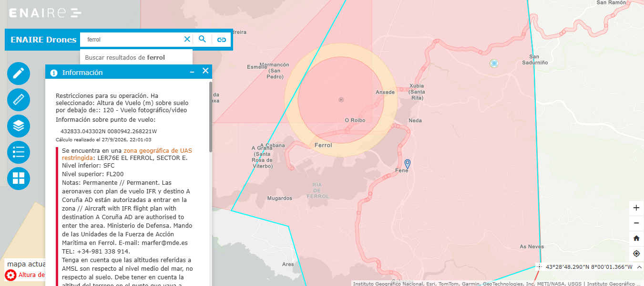This screenshot has height=286, width=644.
Task: Click the San Ramón map label
Action: (611, 2)
